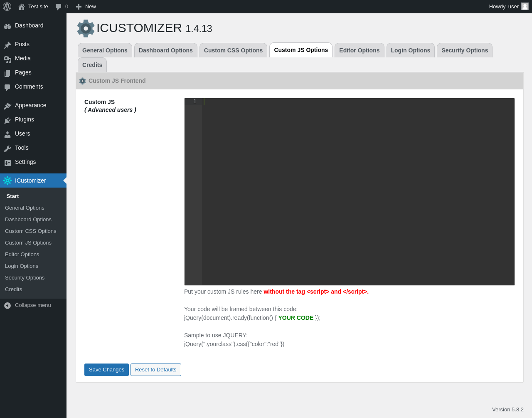532x418 pixels.
Task: Open Posts in admin menu
Action: coord(22,45)
